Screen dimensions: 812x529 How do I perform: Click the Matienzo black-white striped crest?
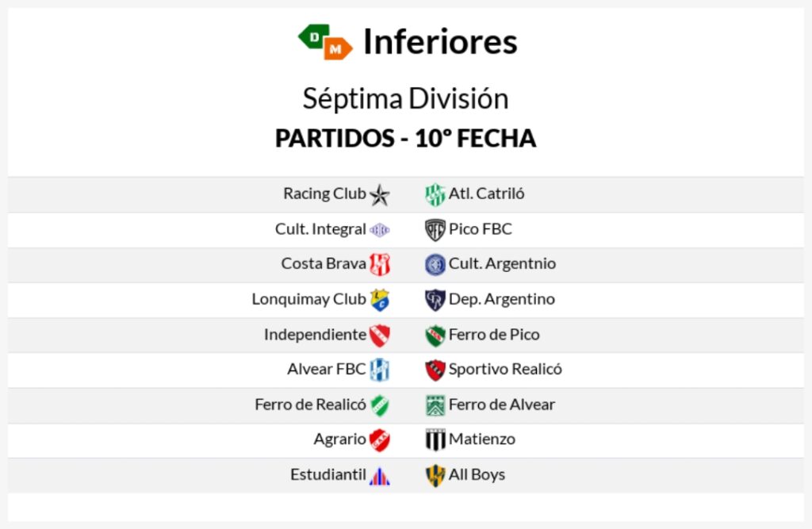pos(435,440)
